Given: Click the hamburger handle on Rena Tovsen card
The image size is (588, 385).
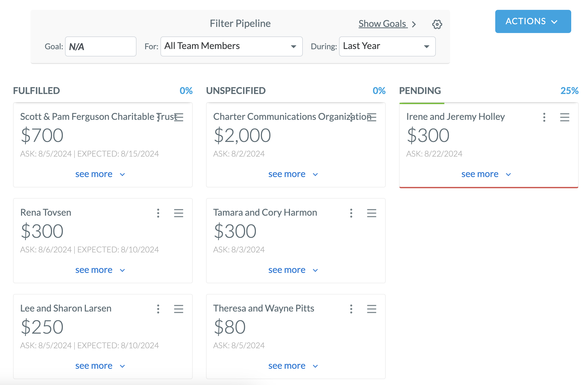Looking at the screenshot, I should tap(179, 213).
